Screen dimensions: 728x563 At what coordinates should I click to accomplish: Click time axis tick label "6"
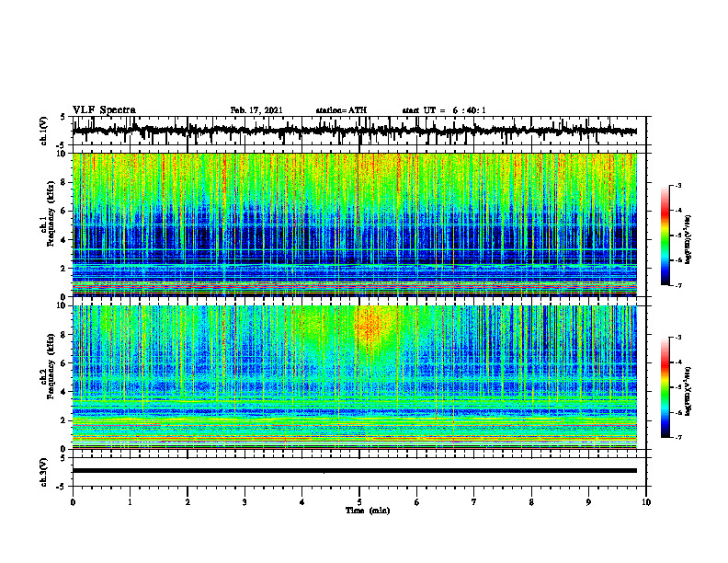point(417,502)
